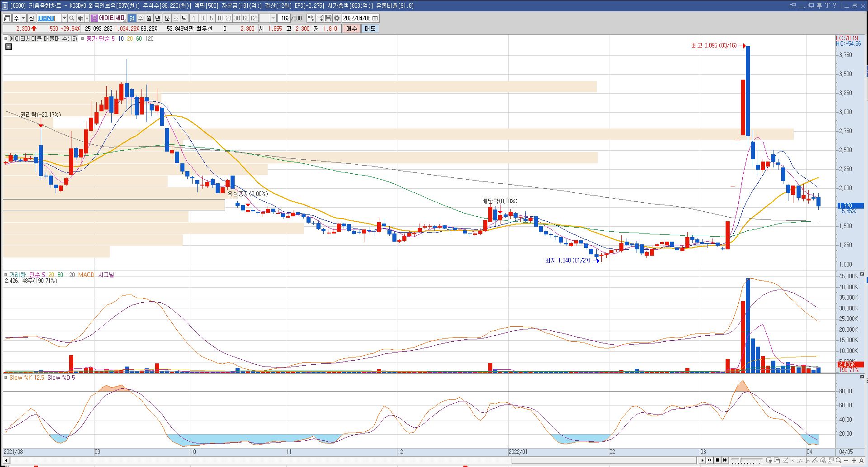Open the stock code dropdown arrow

tap(64, 18)
